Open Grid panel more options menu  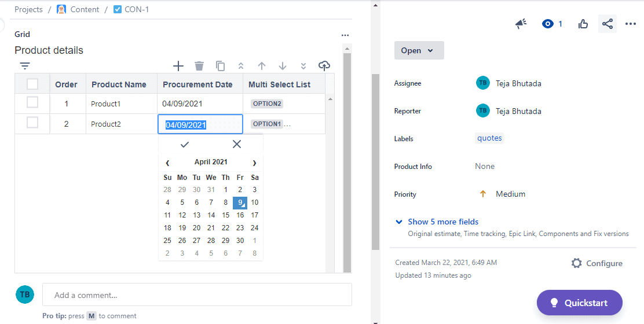tap(345, 35)
